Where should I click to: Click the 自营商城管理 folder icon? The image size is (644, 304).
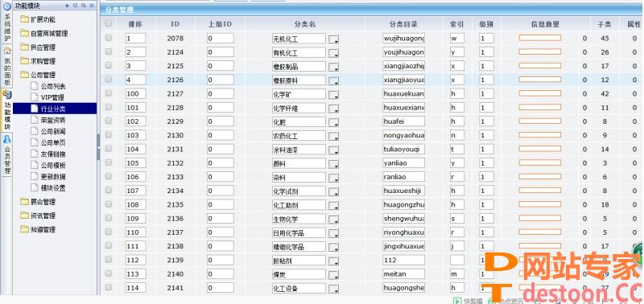pos(25,33)
